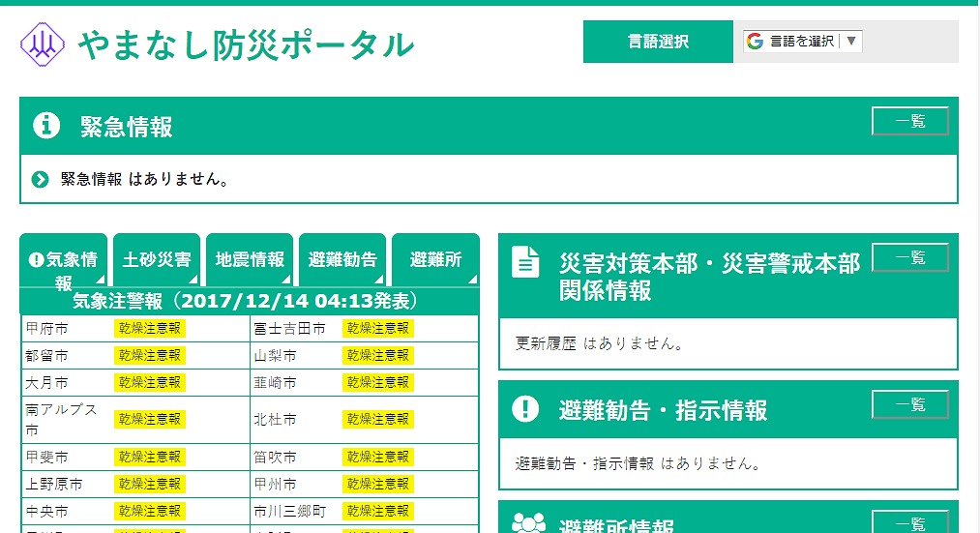Click the 乾燥注意報 badge for 甲府市
The height and width of the screenshot is (533, 980).
149,329
